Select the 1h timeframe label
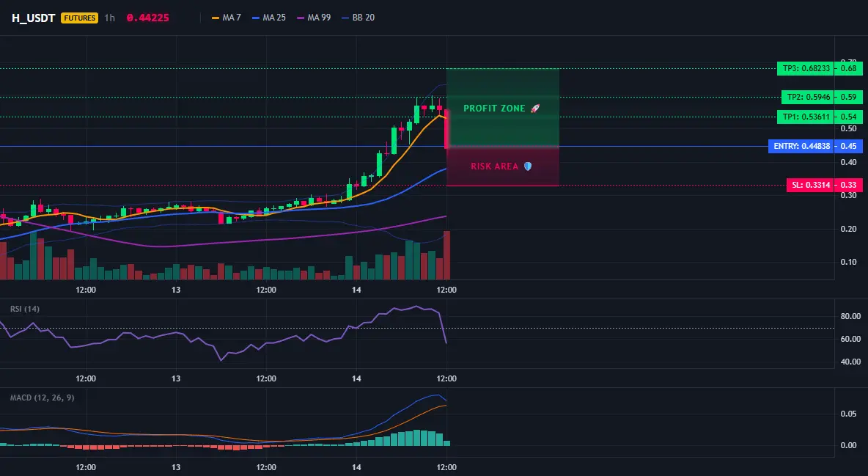This screenshot has height=476, width=868. click(x=110, y=18)
